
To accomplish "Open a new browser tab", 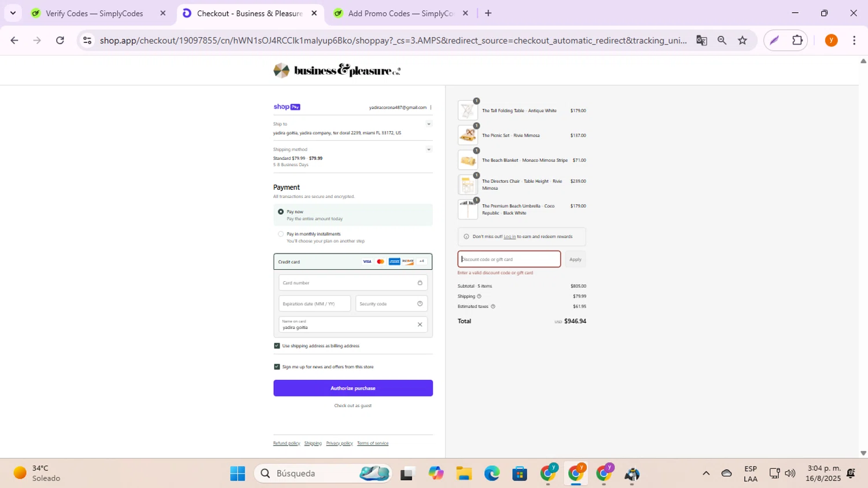I will [x=488, y=13].
